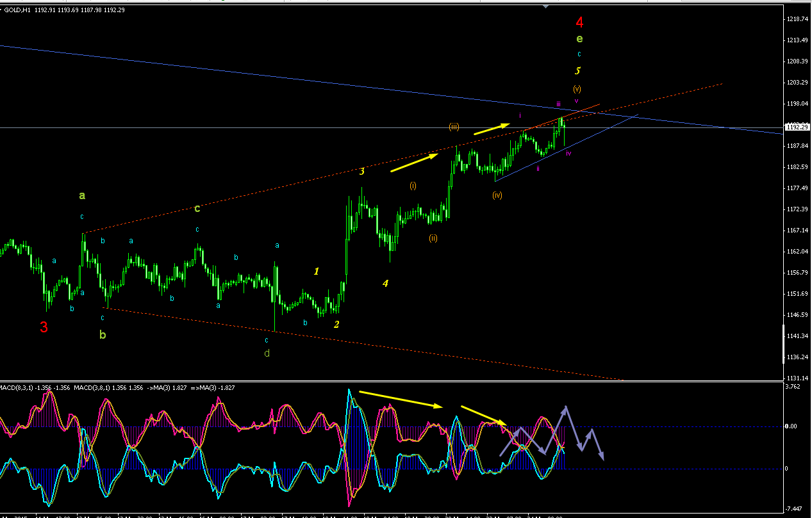Select the short solid red trendline above wave iii
The image size is (812, 518).
[562, 117]
